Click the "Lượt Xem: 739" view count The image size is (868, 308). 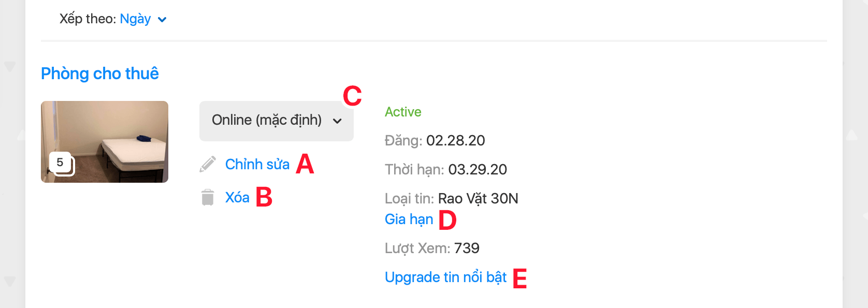point(432,248)
